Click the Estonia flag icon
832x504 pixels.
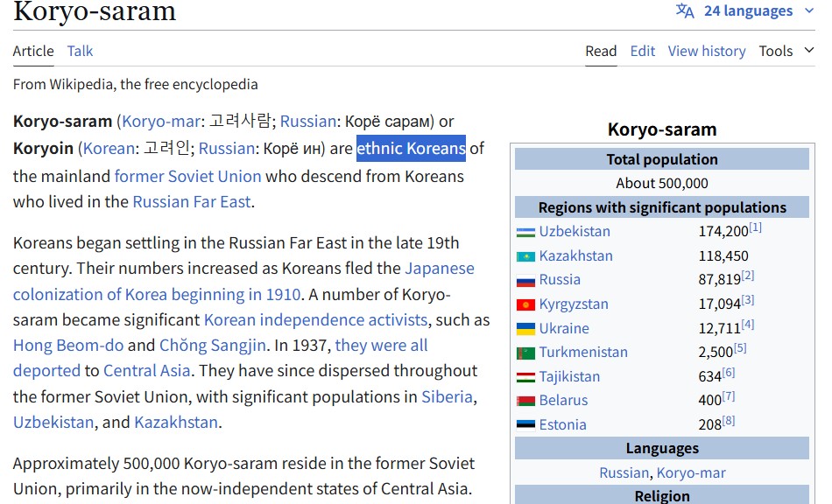click(x=525, y=425)
